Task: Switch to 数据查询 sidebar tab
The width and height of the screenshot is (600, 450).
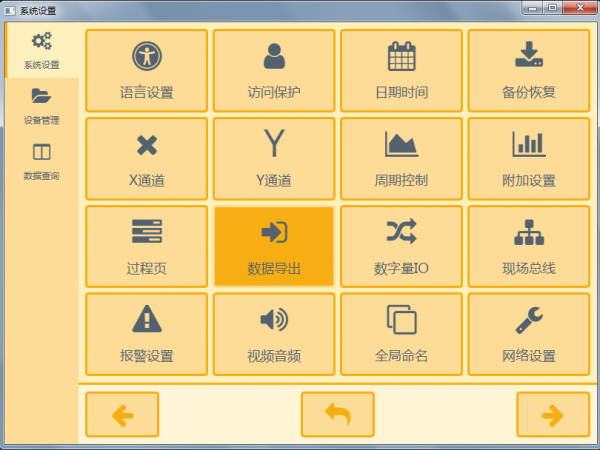Action: click(x=42, y=161)
